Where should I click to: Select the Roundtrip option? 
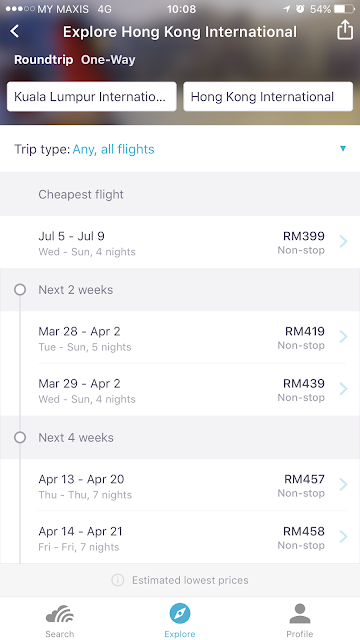pos(44,60)
